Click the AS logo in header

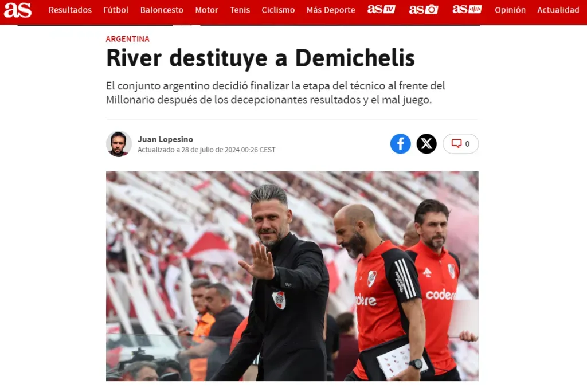18,10
